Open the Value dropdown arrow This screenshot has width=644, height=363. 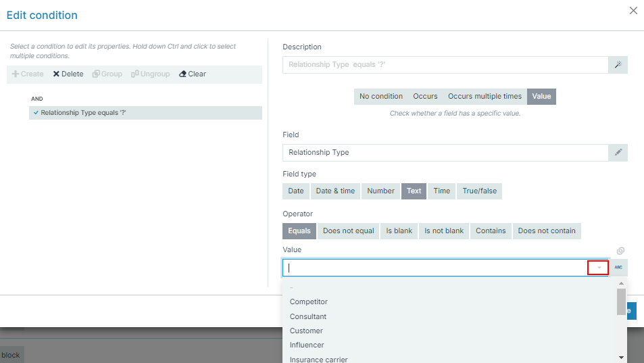coord(599,268)
